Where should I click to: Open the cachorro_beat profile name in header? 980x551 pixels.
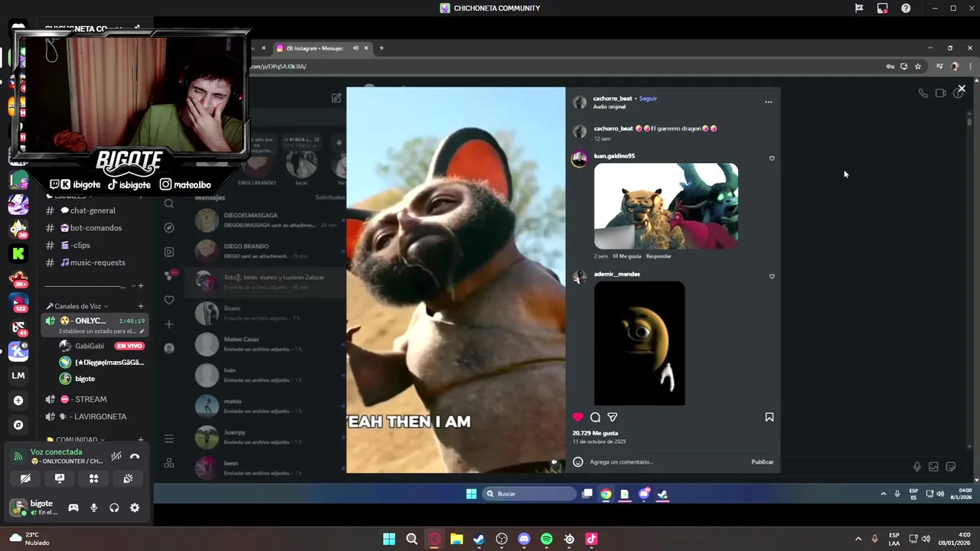(612, 99)
